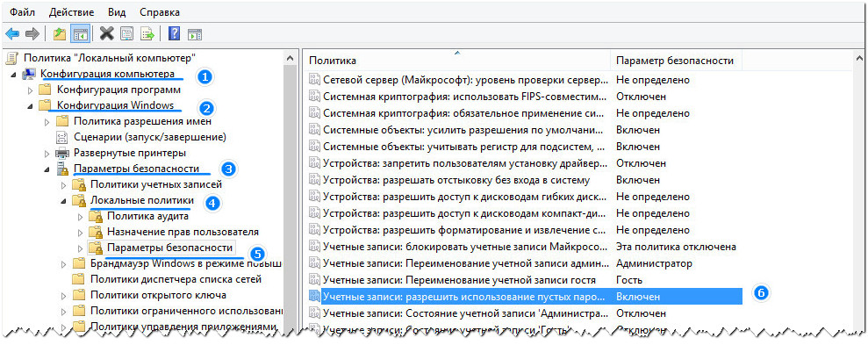Image resolution: width=868 pixels, height=345 pixels.
Task: Click the Up one level folder icon
Action: (59, 33)
